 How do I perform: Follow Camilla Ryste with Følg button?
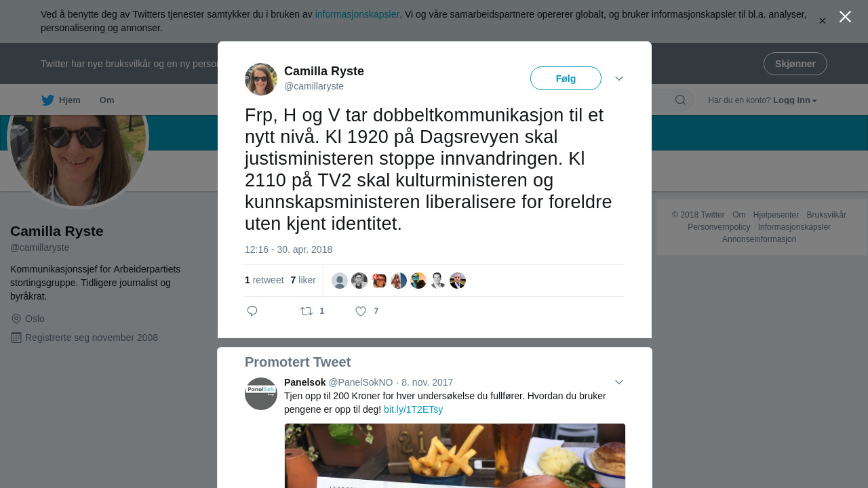[566, 79]
